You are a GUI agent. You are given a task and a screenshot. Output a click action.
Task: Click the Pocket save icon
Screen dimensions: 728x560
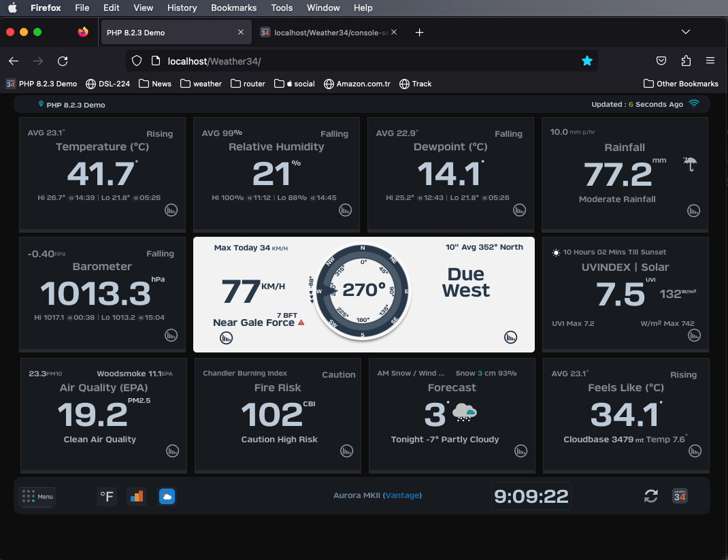click(x=661, y=61)
